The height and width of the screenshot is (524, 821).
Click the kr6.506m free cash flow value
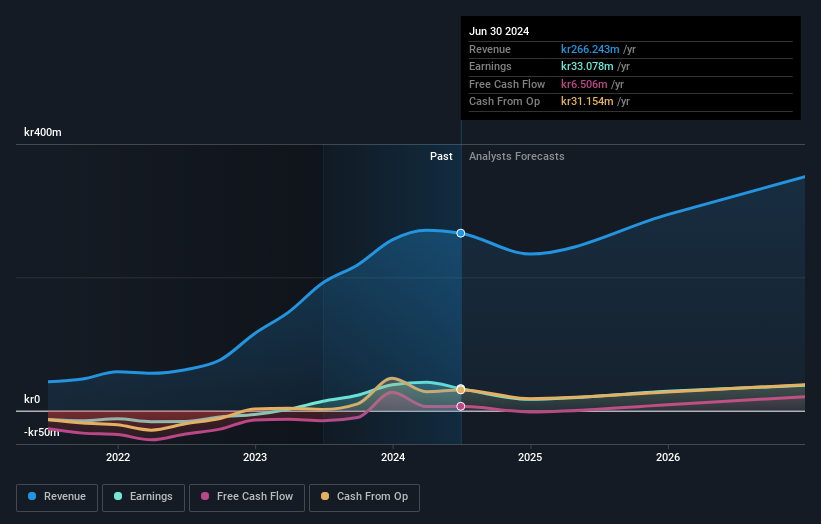pyautogui.click(x=584, y=84)
